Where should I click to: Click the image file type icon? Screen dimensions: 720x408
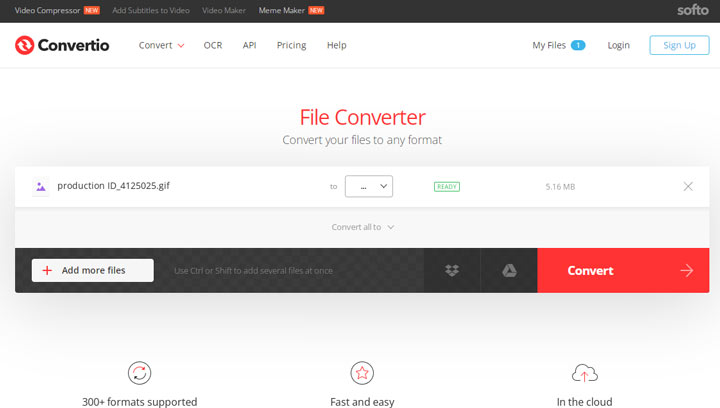click(41, 187)
